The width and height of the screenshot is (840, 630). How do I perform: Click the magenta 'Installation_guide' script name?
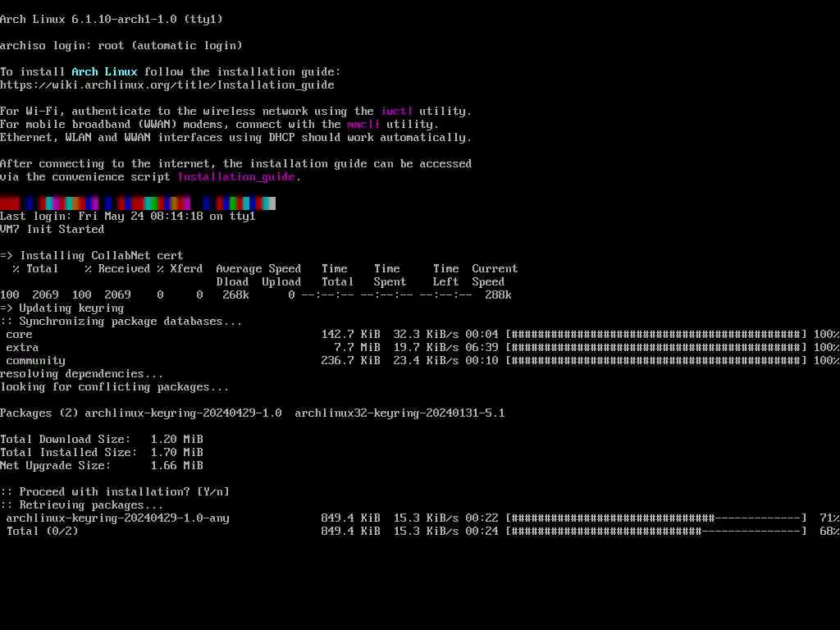(236, 177)
